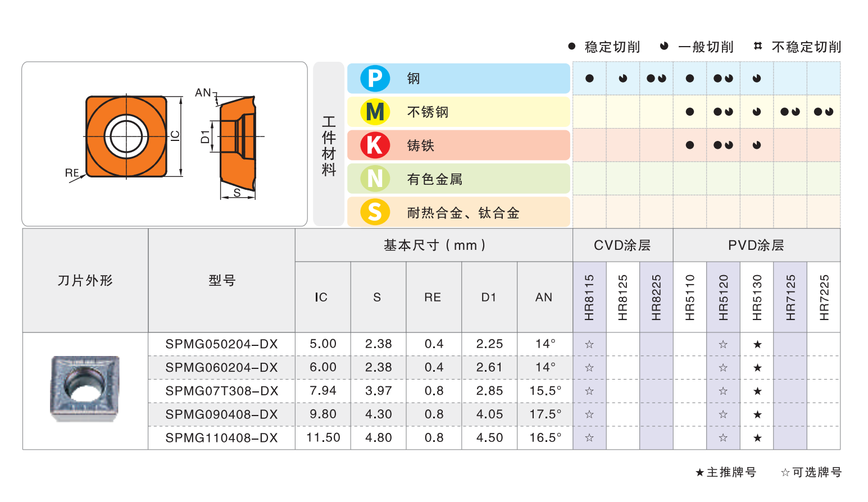Viewport: 868px width, 502px height.
Task: Click the ★主推牌号 legend star
Action: click(699, 472)
